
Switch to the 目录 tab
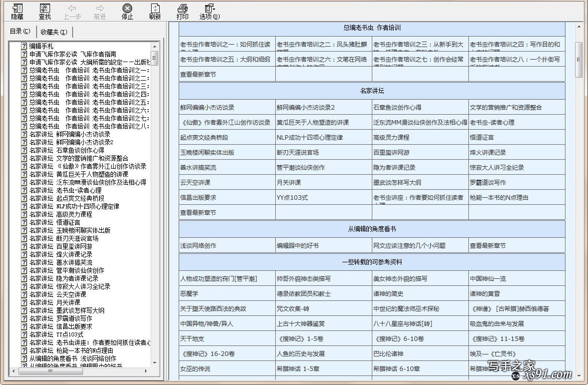coord(20,32)
